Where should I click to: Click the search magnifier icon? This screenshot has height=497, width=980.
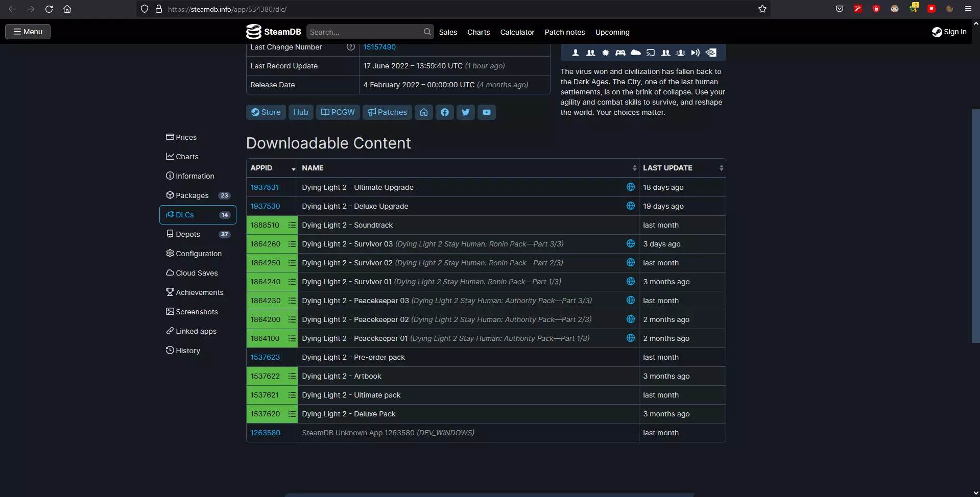click(x=427, y=32)
